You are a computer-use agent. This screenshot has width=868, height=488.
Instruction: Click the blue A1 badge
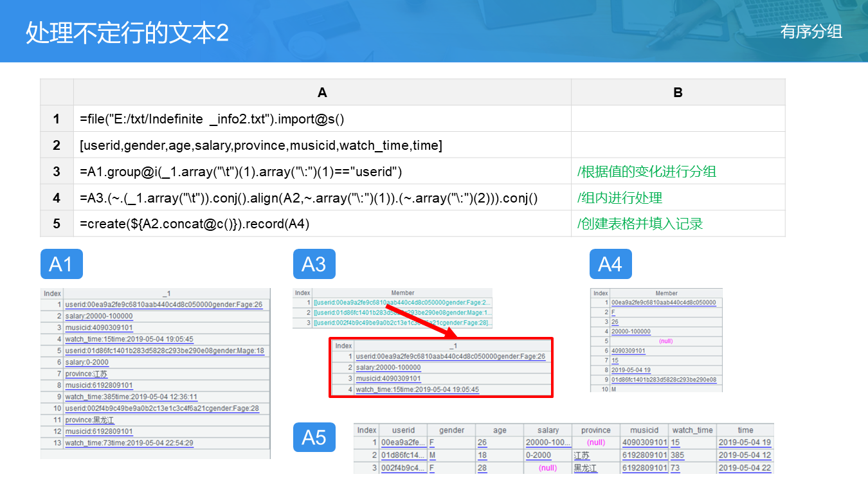tap(62, 264)
